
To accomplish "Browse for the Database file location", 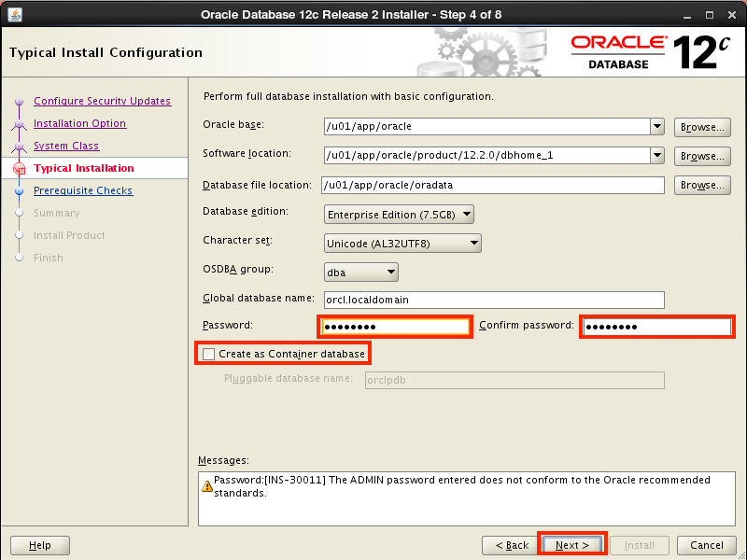I will (702, 185).
